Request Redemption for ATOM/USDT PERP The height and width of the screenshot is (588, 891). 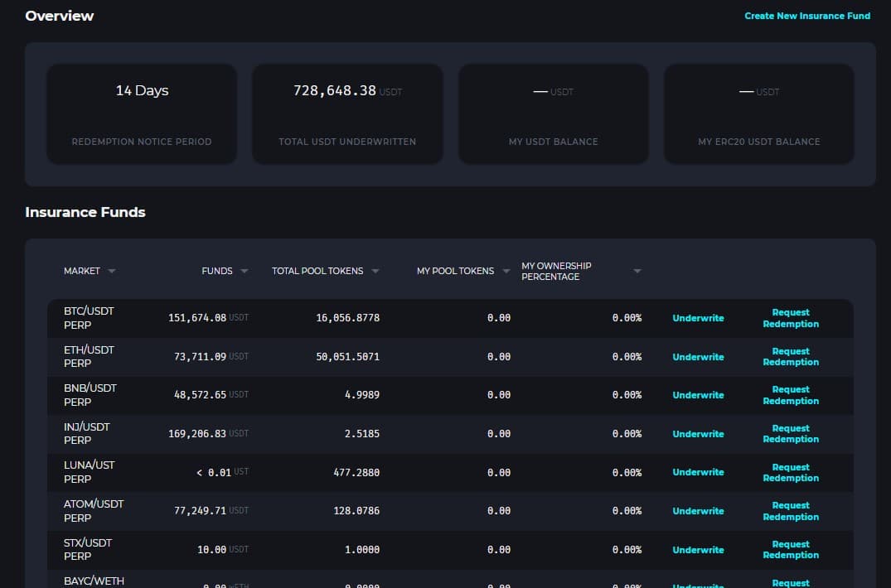point(790,511)
